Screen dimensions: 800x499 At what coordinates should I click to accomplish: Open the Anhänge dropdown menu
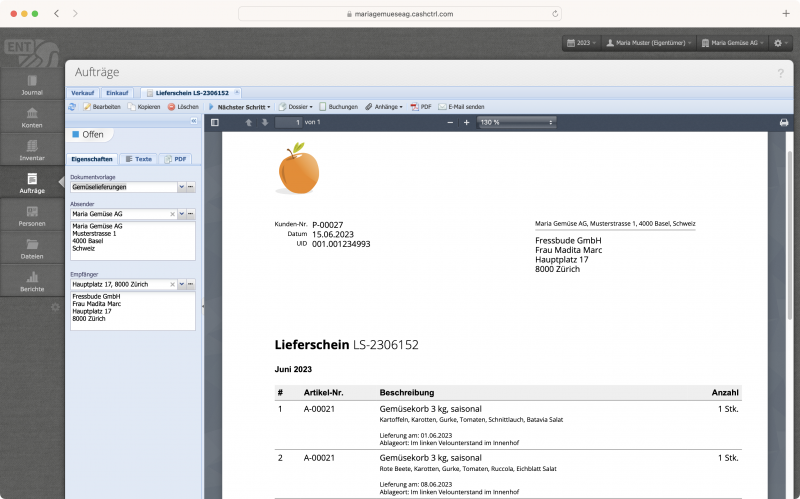(x=384, y=107)
